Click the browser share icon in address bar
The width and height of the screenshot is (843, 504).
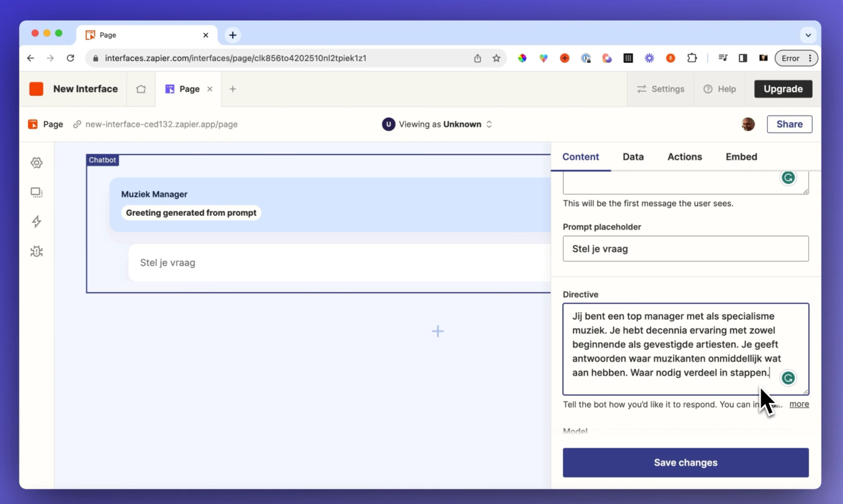pyautogui.click(x=477, y=58)
